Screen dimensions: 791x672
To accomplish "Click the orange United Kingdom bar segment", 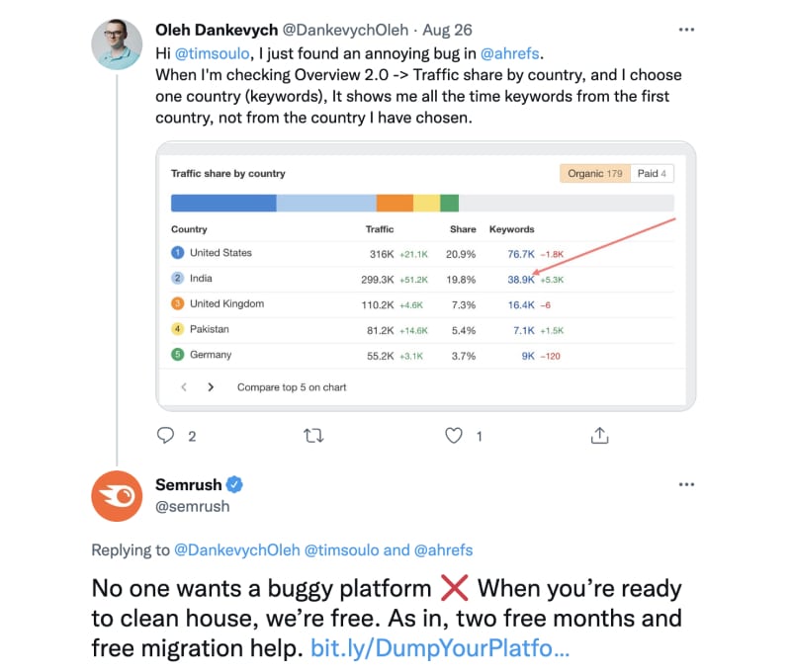I will 395,204.
